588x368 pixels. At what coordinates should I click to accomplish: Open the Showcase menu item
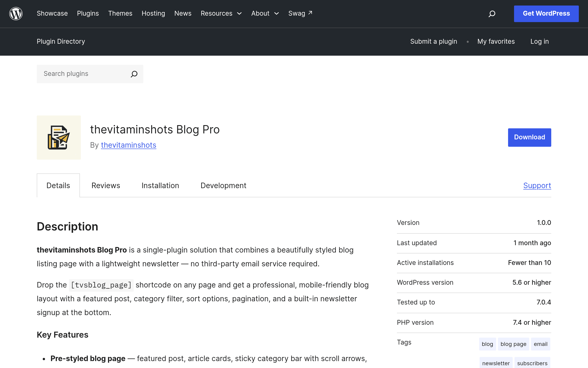pyautogui.click(x=52, y=13)
